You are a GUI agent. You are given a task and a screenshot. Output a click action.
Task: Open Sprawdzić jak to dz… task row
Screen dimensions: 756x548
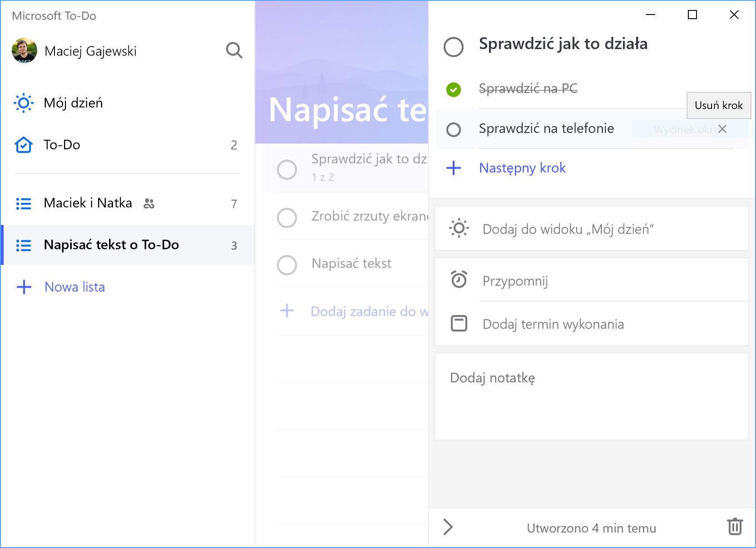click(346, 169)
